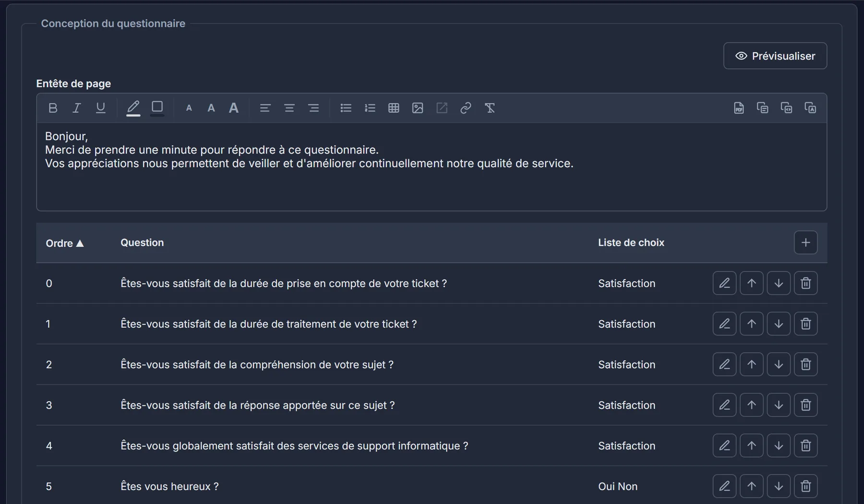Screen dimensions: 864x504
Task: Move question 2 down
Action: tap(779, 364)
